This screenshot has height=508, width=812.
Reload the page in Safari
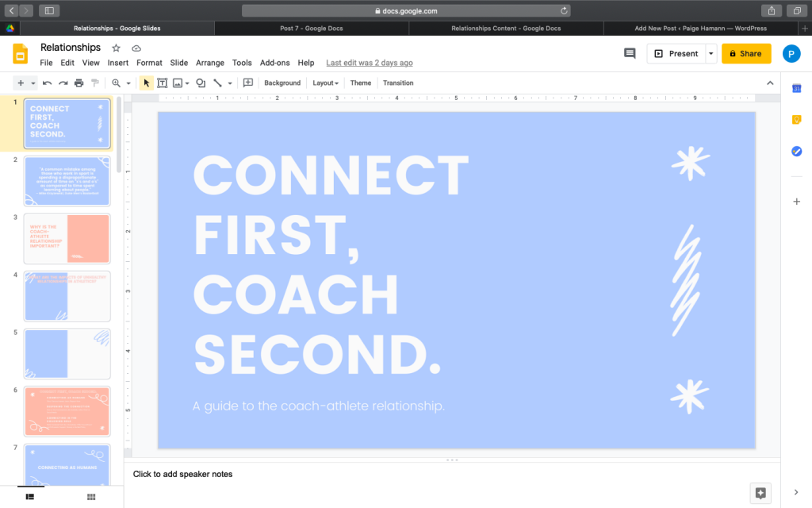tap(564, 10)
